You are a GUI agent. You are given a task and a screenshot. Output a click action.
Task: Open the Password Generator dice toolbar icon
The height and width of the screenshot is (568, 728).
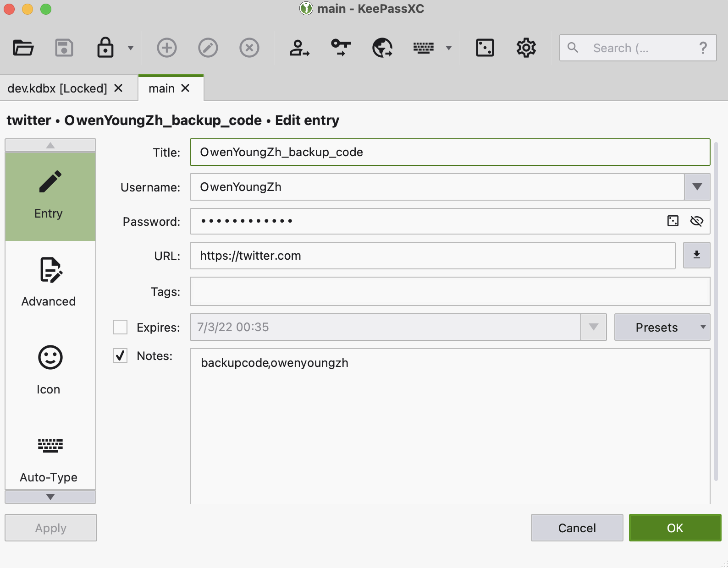[485, 48]
